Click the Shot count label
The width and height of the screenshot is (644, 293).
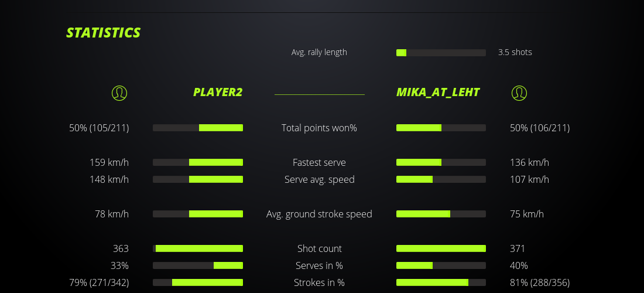click(319, 248)
